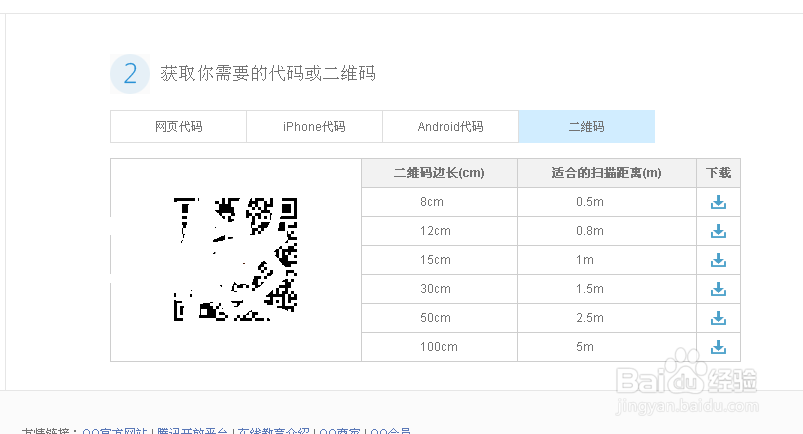Image resolution: width=803 pixels, height=434 pixels.
Task: Click the 30cm size cell
Action: click(x=439, y=289)
